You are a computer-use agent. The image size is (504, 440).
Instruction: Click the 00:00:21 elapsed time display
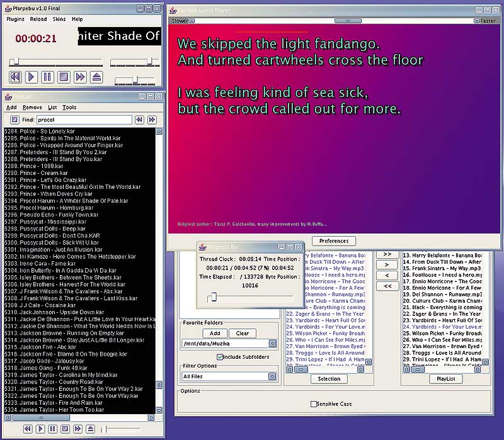tap(36, 39)
